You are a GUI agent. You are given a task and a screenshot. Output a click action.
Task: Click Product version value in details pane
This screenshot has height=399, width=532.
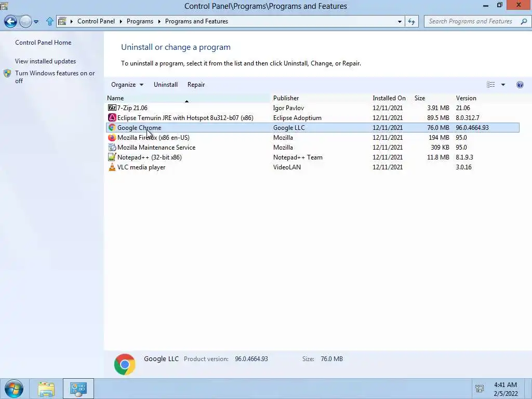pyautogui.click(x=251, y=358)
